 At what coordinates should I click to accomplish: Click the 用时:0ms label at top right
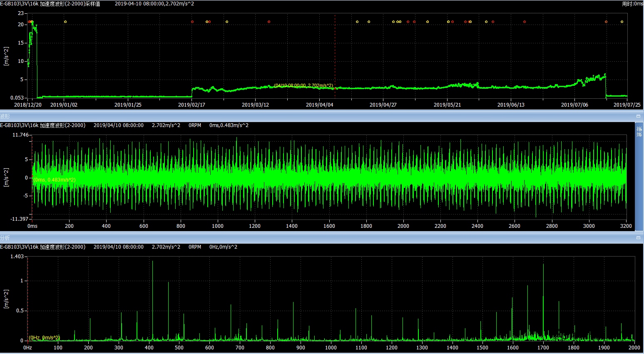632,4
